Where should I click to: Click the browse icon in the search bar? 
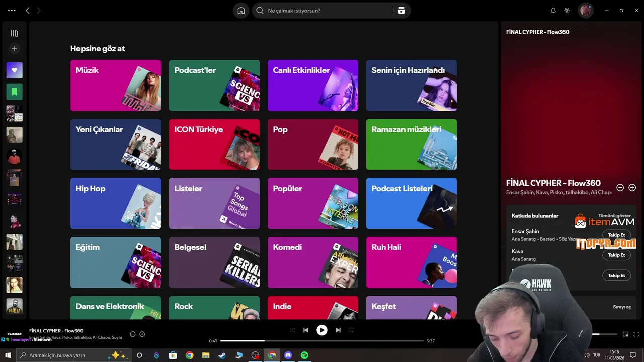point(401,11)
